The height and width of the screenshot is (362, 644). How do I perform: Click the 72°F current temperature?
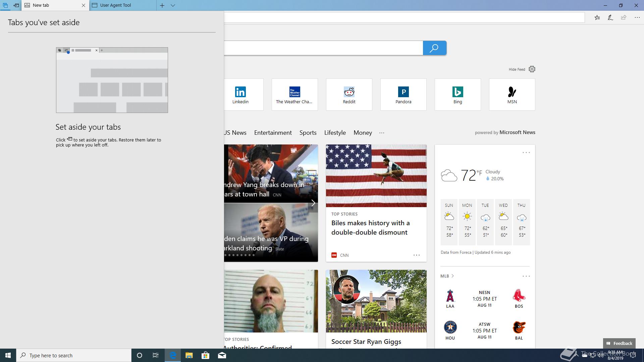[471, 175]
